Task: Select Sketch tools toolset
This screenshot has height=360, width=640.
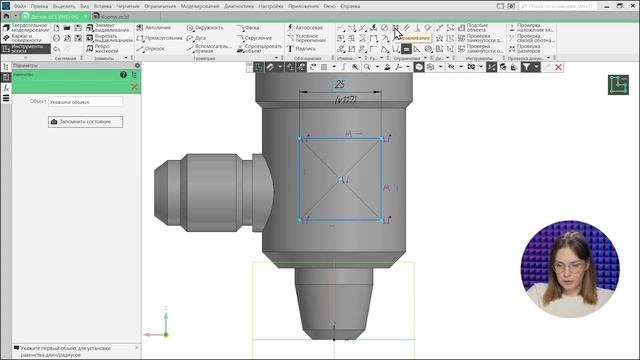Action: tap(26, 49)
